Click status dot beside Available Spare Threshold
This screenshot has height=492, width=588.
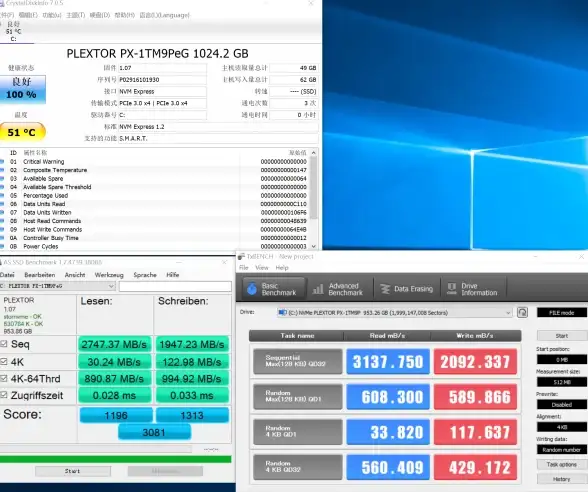tap(2, 187)
